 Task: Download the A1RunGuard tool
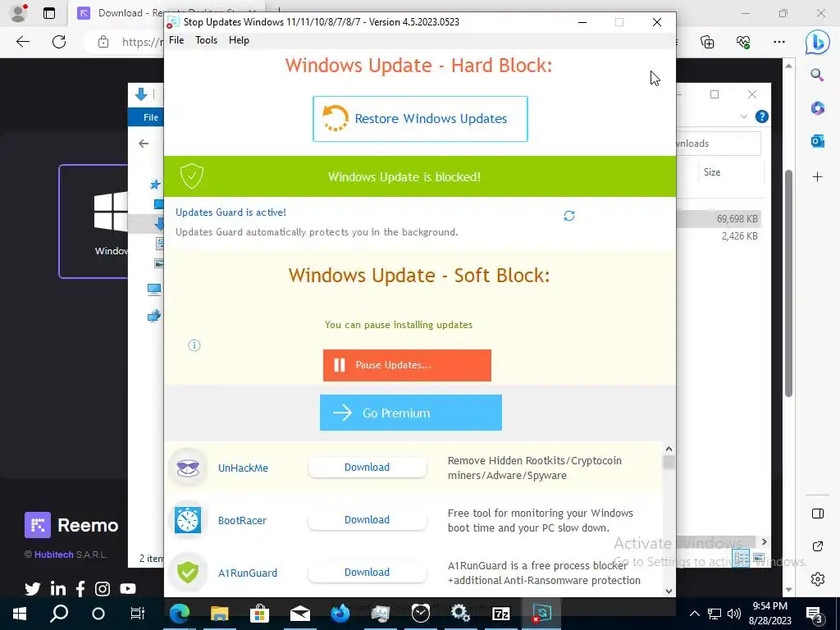coord(367,572)
